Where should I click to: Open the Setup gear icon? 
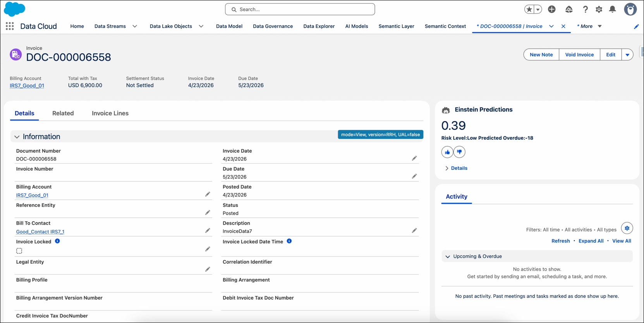pyautogui.click(x=599, y=9)
